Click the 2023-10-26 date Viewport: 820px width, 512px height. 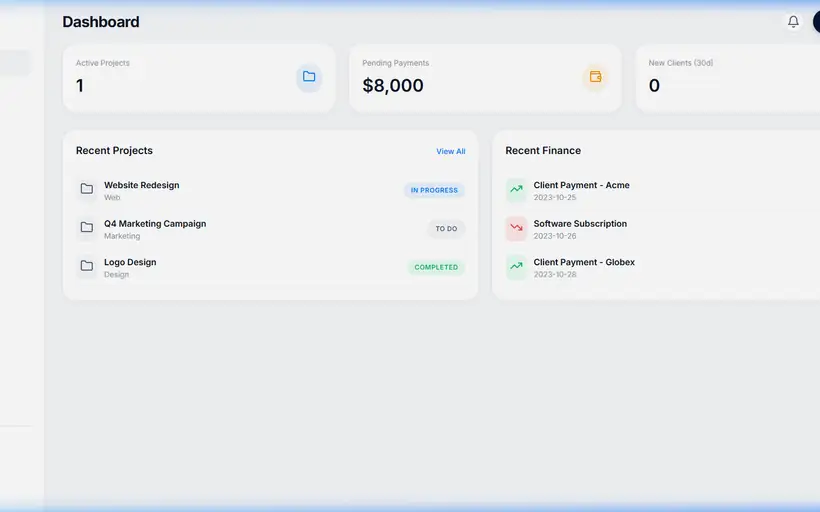[x=555, y=236]
